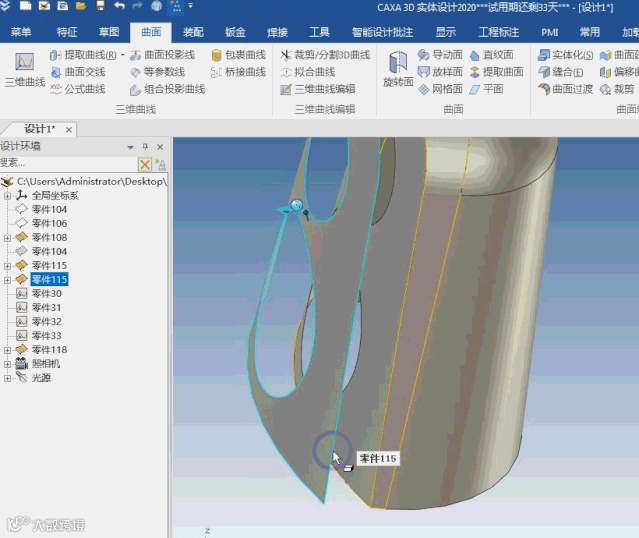Click the filter icon beside search clear
Image resolution: width=639 pixels, height=538 pixels.
[161, 164]
